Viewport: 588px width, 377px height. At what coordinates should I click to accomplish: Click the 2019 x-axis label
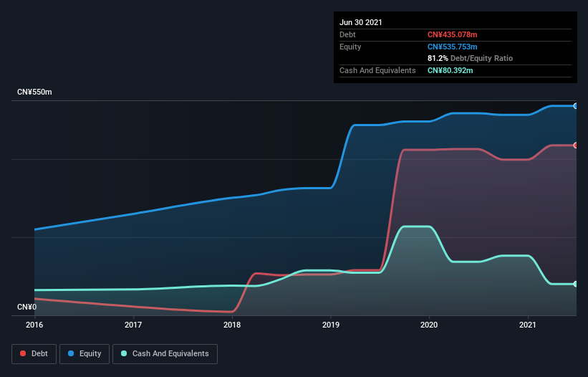331,325
